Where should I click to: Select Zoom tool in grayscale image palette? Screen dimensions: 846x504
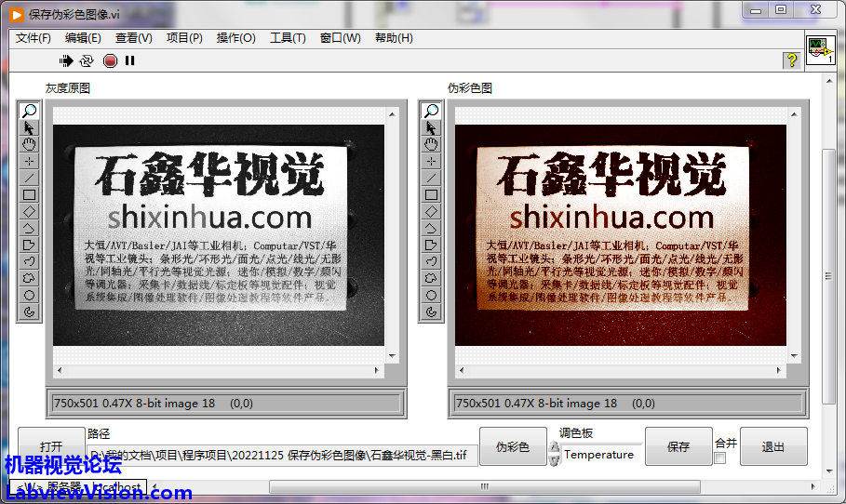point(29,111)
